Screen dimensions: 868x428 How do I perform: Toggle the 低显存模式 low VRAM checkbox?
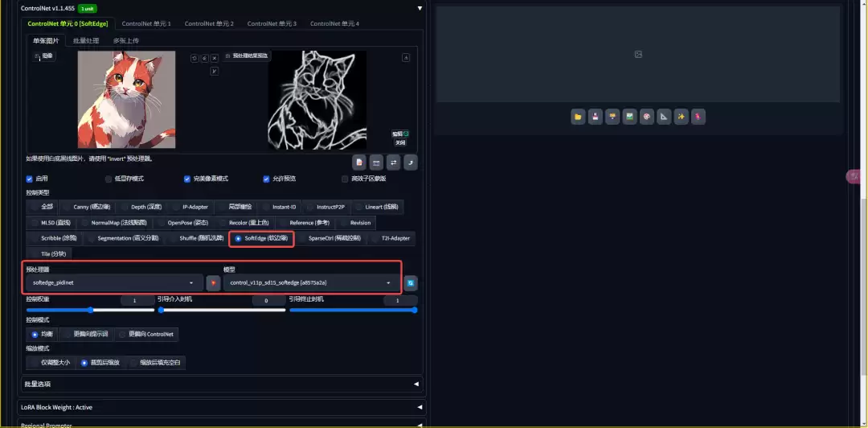[x=108, y=179]
